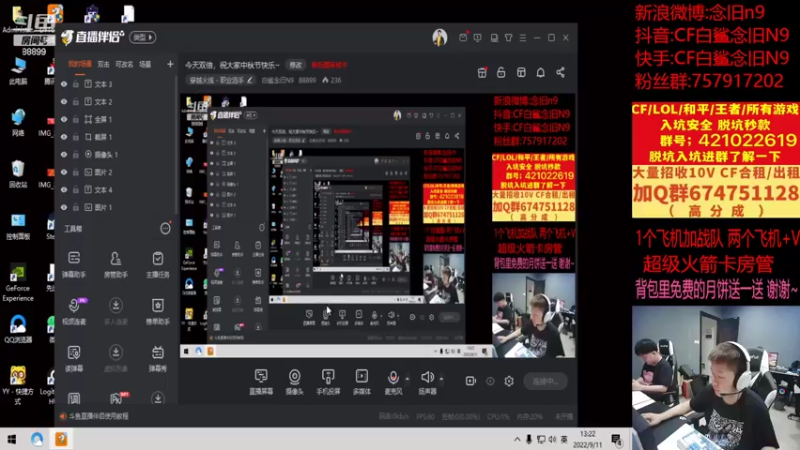Screen dimensions: 800x450
Task: Switch to the 场景 scene tab
Action: [x=145, y=64]
